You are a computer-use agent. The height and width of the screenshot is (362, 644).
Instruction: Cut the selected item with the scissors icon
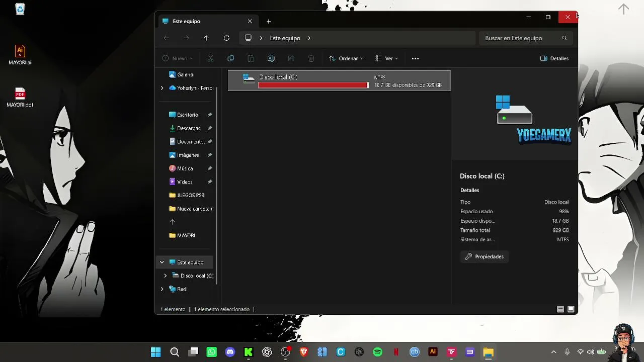[x=210, y=58]
